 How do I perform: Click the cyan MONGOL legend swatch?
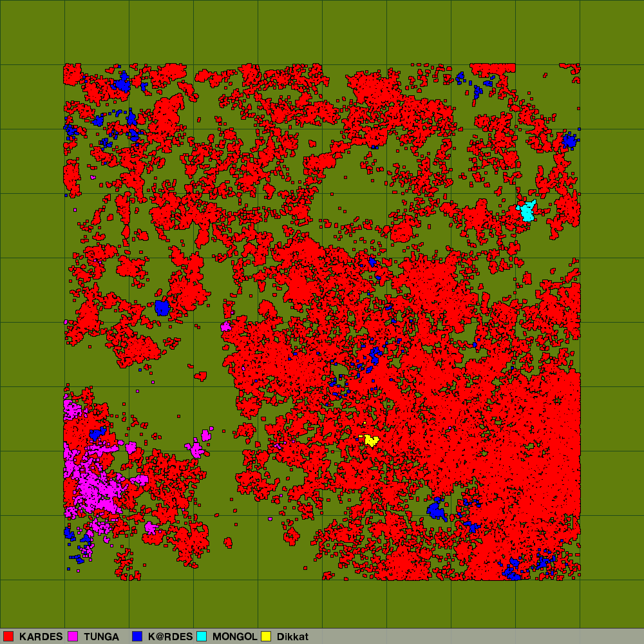(202, 636)
